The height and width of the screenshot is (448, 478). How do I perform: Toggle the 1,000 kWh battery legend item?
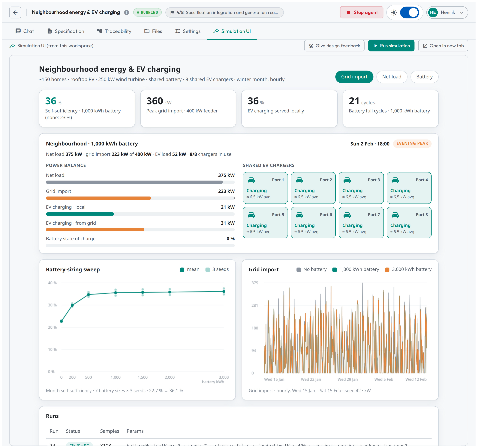[356, 270]
